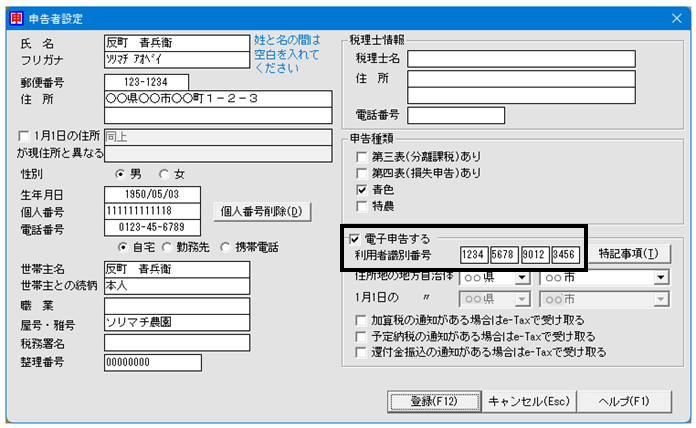Click the 個人番号 input field

(152, 211)
